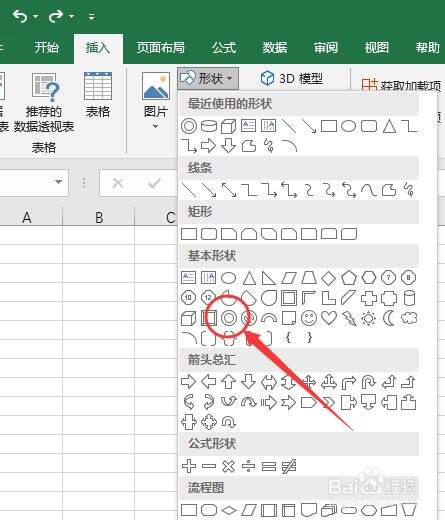Expand the 图片 picture dropdown arrow
The height and width of the screenshot is (520, 445).
click(155, 126)
